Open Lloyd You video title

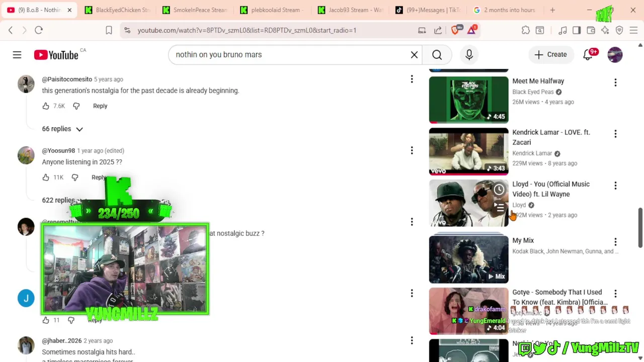tap(551, 189)
